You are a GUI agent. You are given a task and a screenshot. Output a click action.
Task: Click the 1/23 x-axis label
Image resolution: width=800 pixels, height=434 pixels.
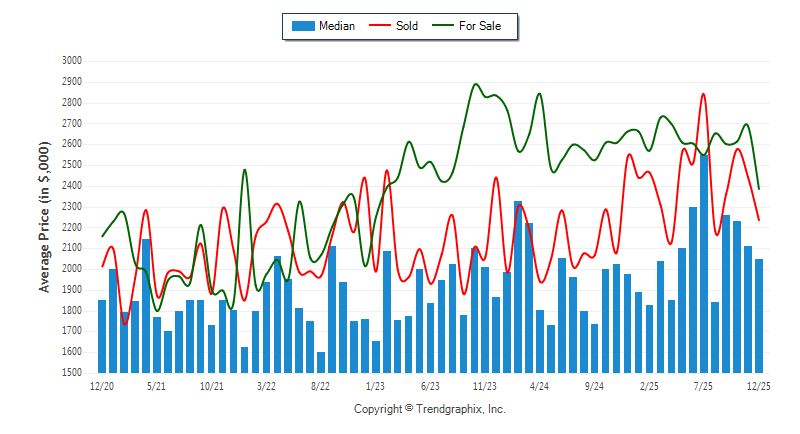pyautogui.click(x=376, y=385)
